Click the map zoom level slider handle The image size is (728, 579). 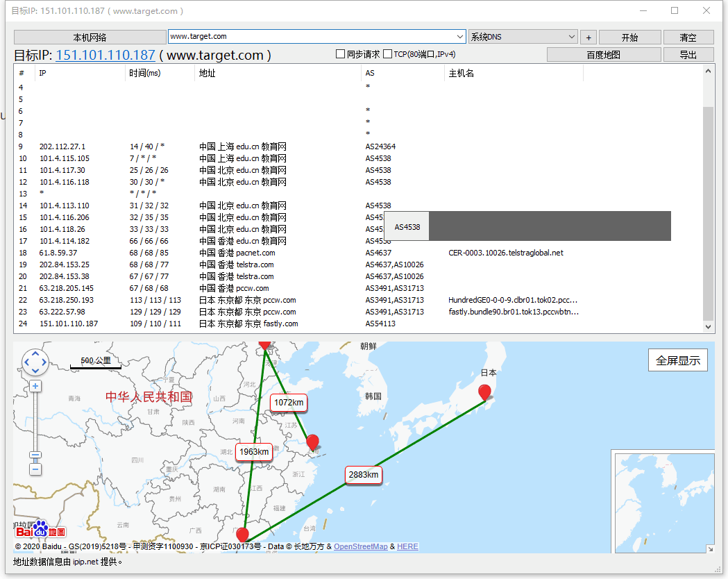[35, 455]
